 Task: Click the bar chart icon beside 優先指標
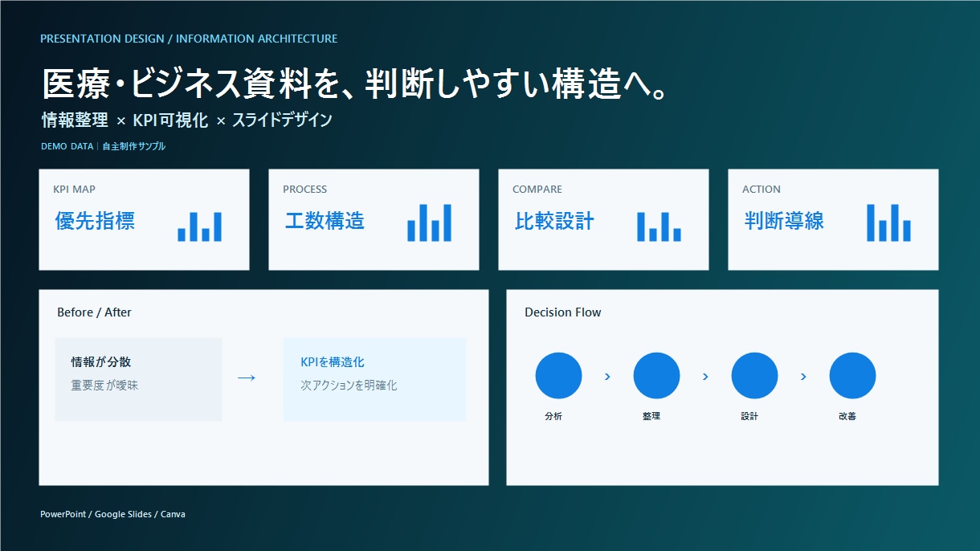199,226
